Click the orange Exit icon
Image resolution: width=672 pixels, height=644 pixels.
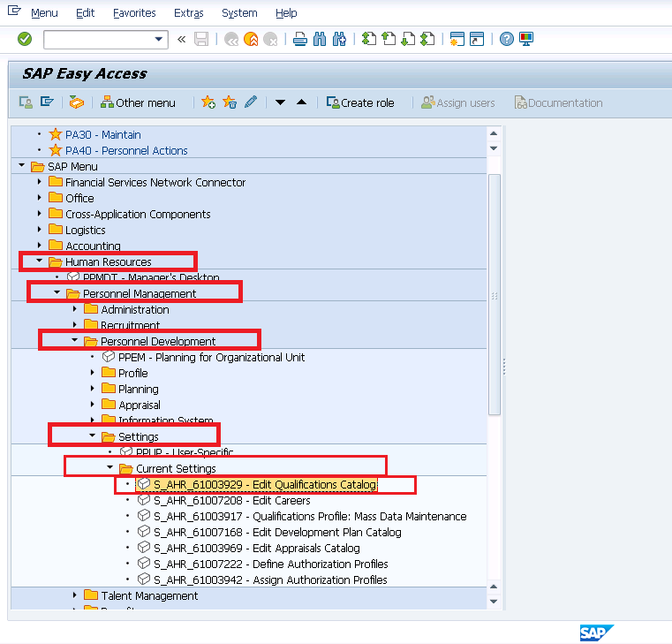coord(251,39)
